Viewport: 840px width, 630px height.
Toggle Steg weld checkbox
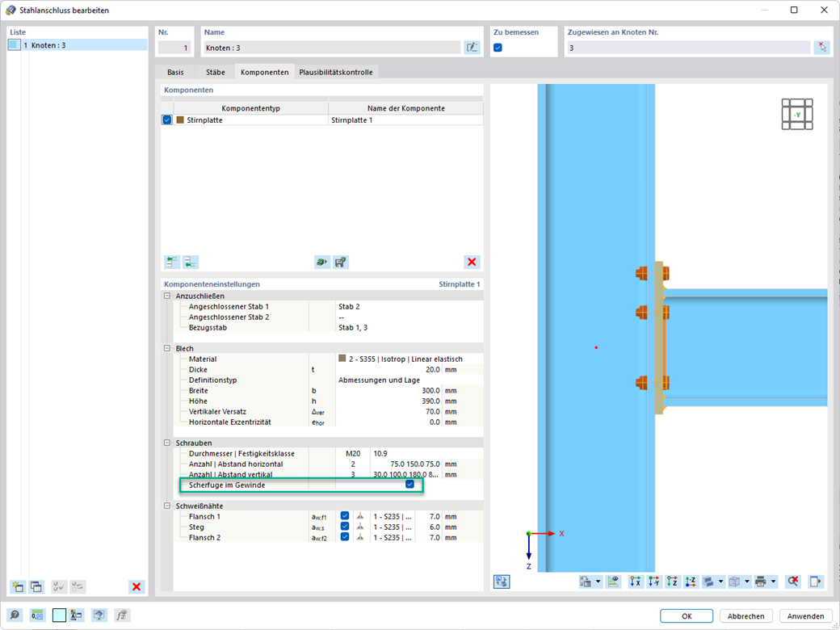point(345,526)
